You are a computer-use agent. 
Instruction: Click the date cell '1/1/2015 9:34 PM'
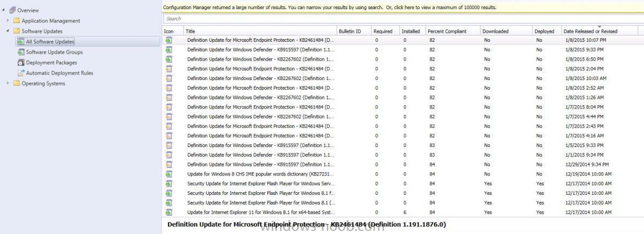tap(584, 155)
